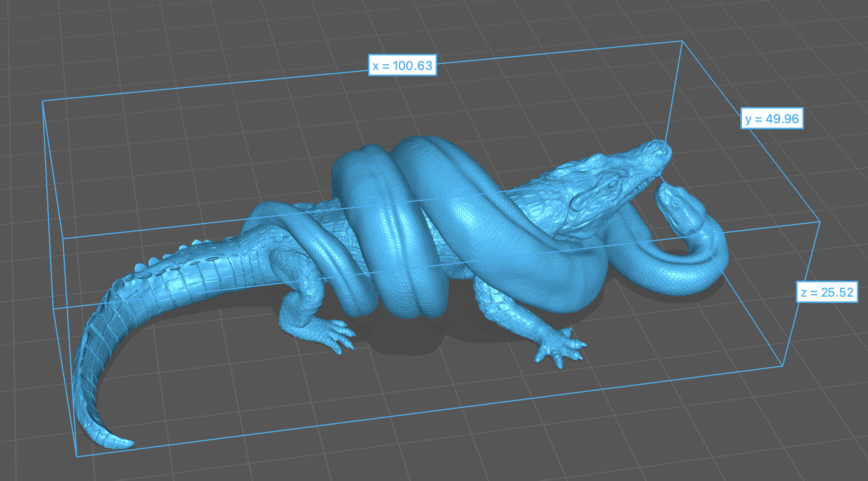Click bounding box corner nearest the tail tip
The width and height of the screenshot is (868, 481).
(77, 457)
